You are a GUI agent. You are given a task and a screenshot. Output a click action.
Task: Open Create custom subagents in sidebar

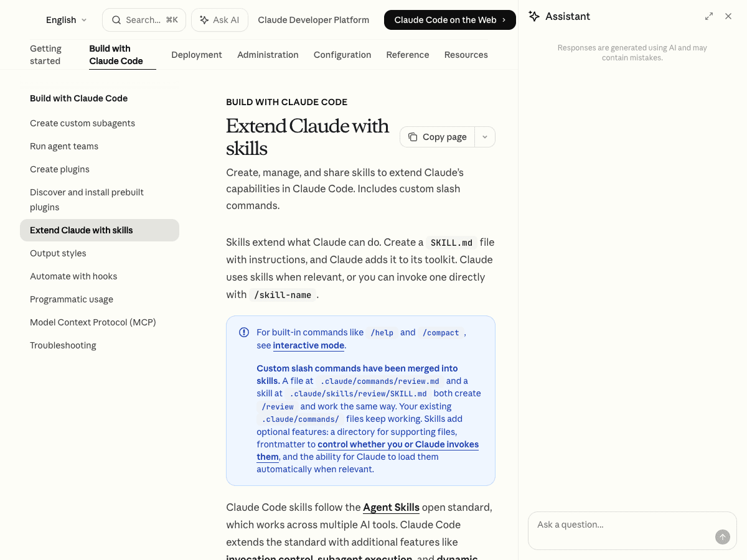point(82,123)
